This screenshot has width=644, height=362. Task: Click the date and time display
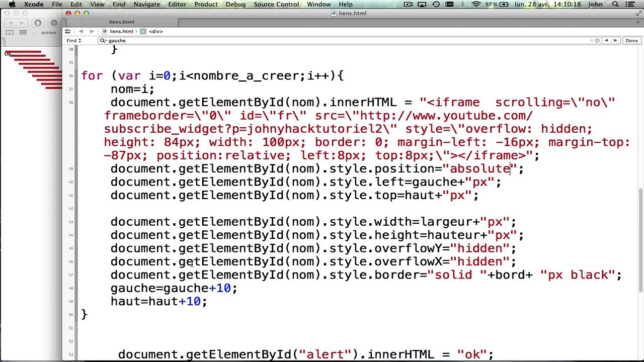[x=547, y=5]
